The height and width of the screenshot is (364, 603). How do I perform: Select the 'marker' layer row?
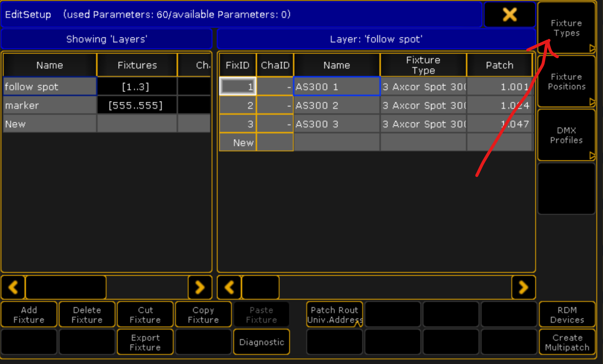coord(107,105)
